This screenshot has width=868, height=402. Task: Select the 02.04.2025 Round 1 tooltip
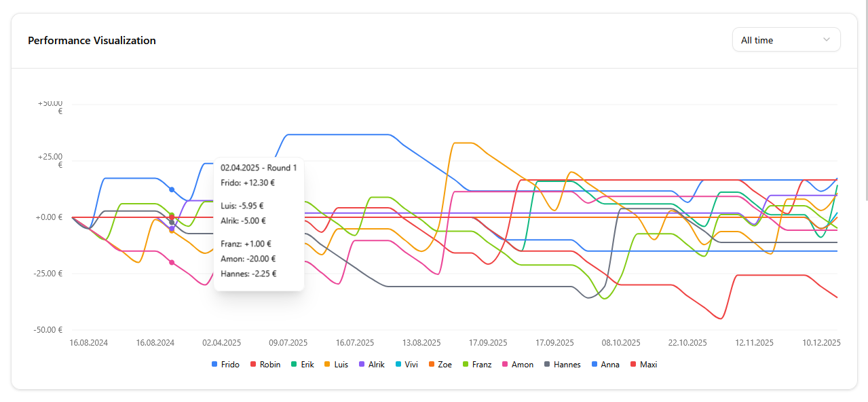point(259,224)
